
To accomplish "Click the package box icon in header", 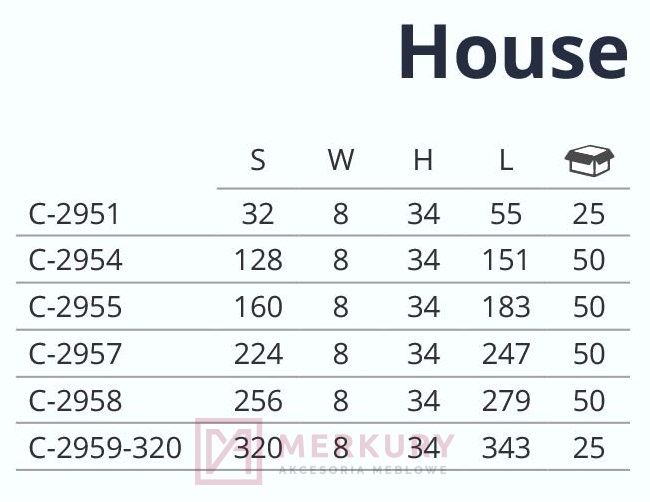I will (x=589, y=159).
